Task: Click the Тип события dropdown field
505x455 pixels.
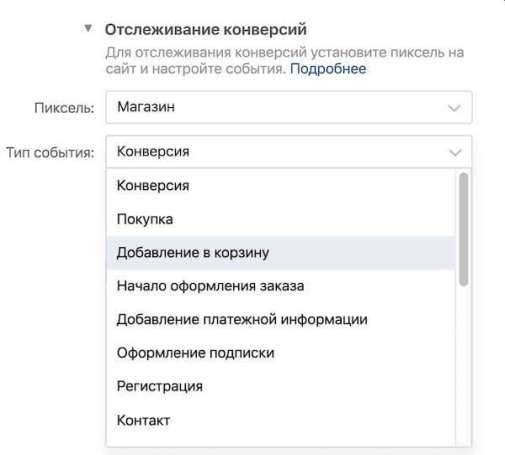Action: coord(289,152)
